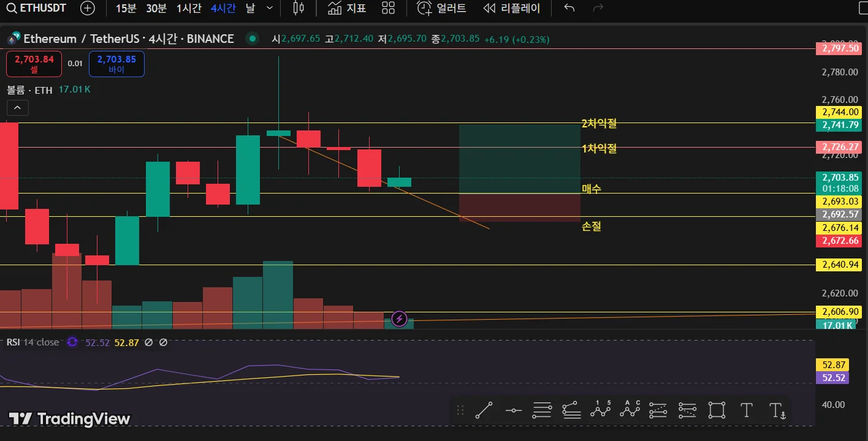Select the 볼륨 · ETH volume legend
This screenshot has height=441, width=868.
click(x=29, y=89)
